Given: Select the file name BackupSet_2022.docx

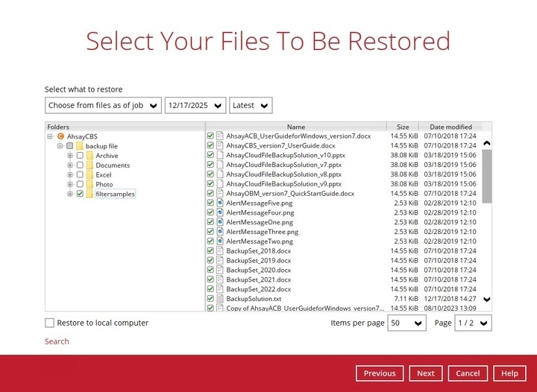Looking at the screenshot, I should pyautogui.click(x=259, y=289).
